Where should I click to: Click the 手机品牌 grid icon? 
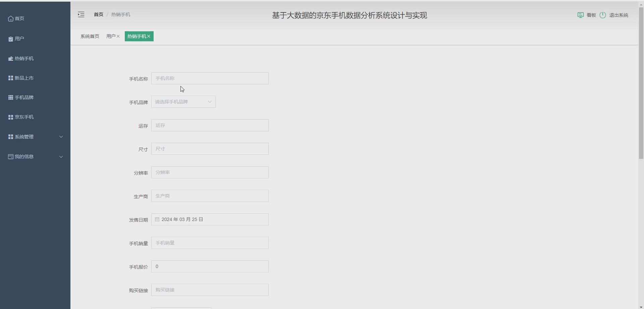[x=11, y=97]
